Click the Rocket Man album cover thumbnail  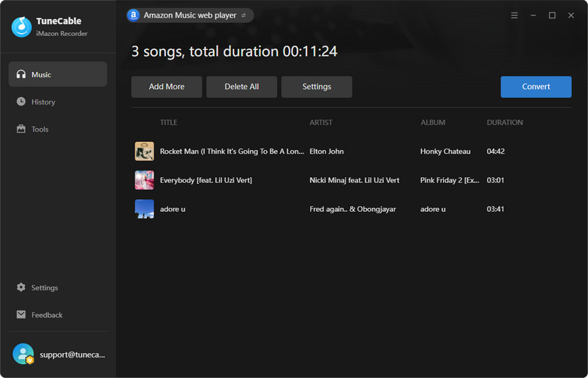click(x=144, y=151)
